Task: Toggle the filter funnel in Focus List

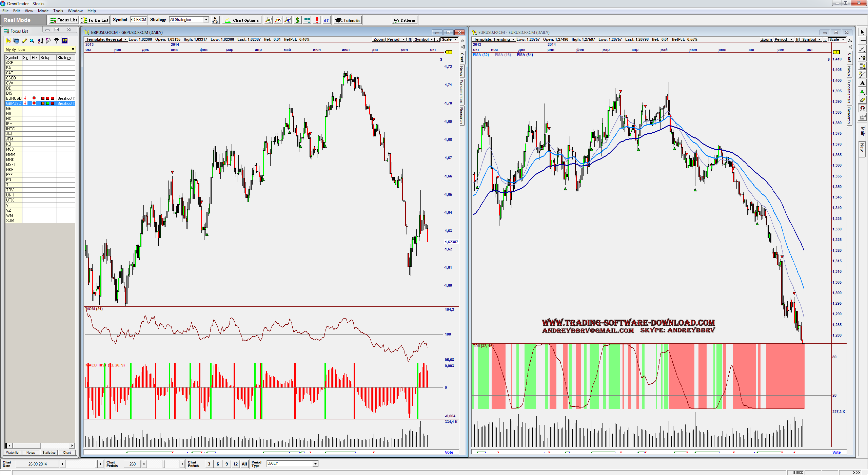Action: click(x=57, y=41)
